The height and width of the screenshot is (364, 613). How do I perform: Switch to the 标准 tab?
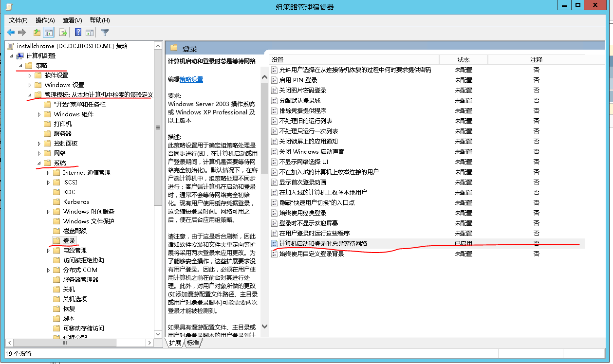193,343
